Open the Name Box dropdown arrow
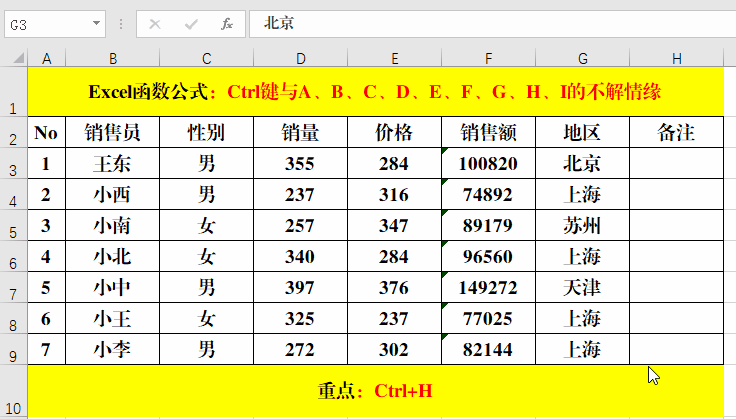Image resolution: width=736 pixels, height=419 pixels. point(96,23)
